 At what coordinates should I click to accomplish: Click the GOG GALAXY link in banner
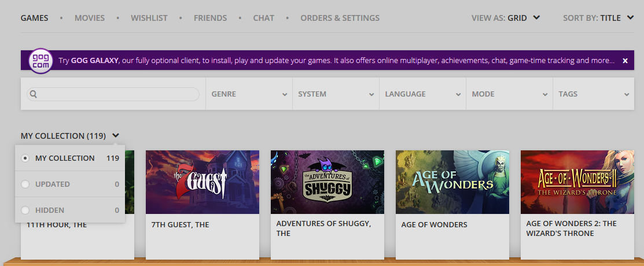pos(95,61)
